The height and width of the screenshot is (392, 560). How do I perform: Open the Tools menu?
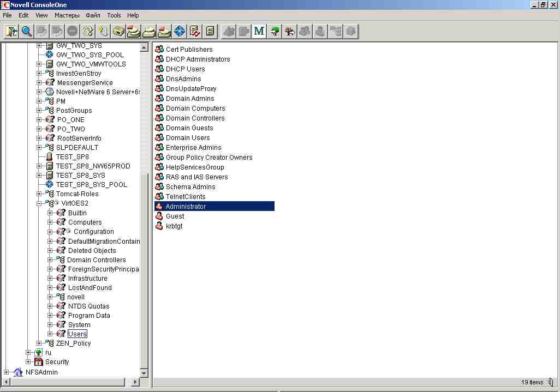click(x=114, y=15)
